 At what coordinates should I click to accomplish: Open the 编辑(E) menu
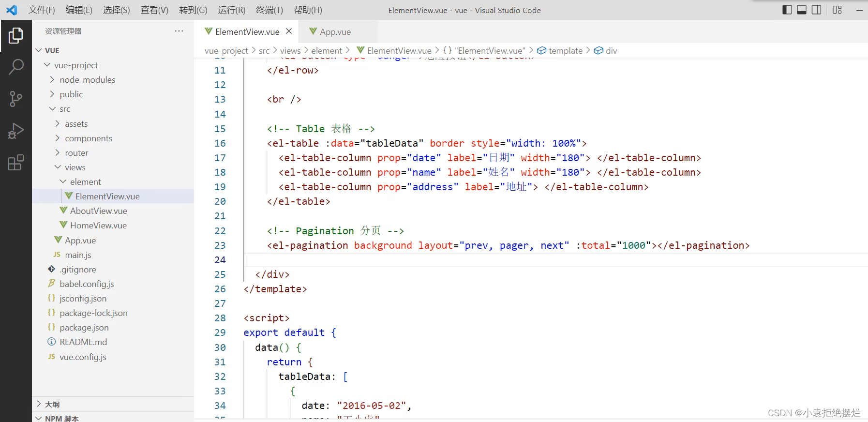pos(79,10)
